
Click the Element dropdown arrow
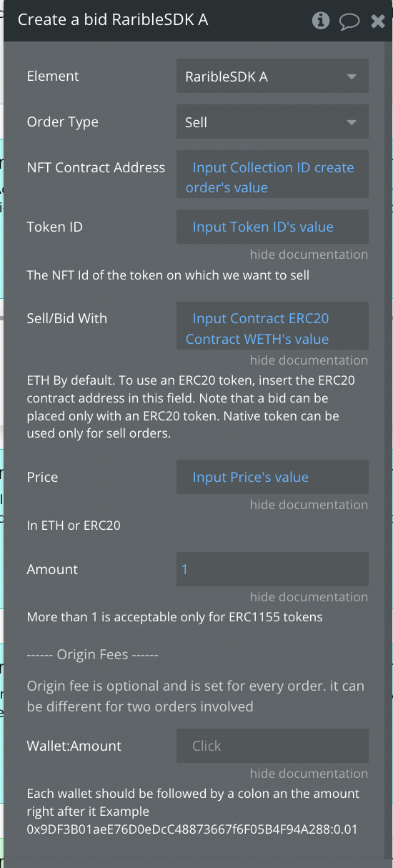tap(352, 77)
